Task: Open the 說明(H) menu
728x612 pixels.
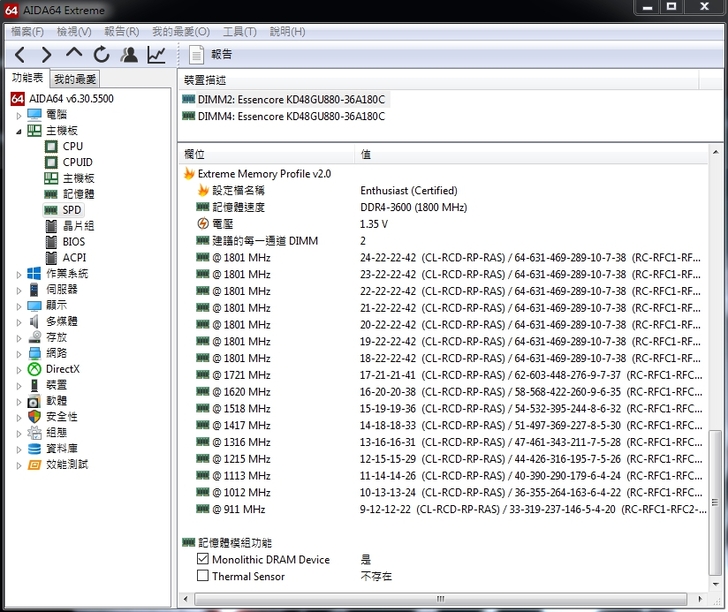Action: tap(287, 32)
